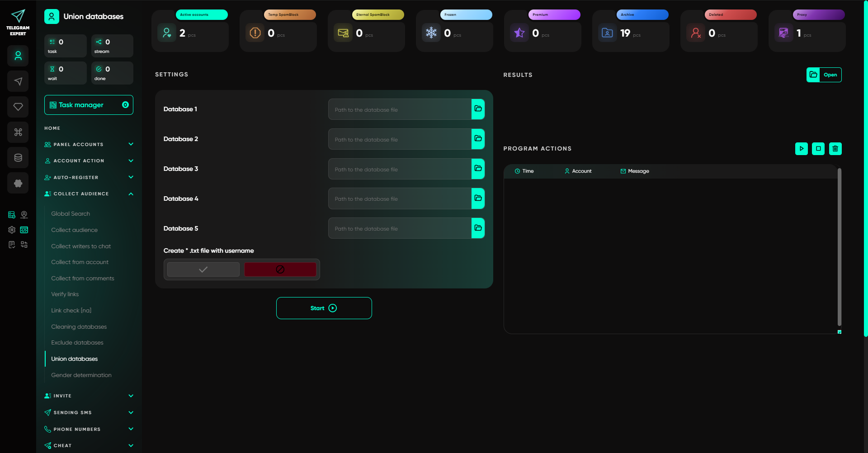This screenshot has width=868, height=453.
Task: Open Collect writers to chat item
Action: (x=81, y=246)
